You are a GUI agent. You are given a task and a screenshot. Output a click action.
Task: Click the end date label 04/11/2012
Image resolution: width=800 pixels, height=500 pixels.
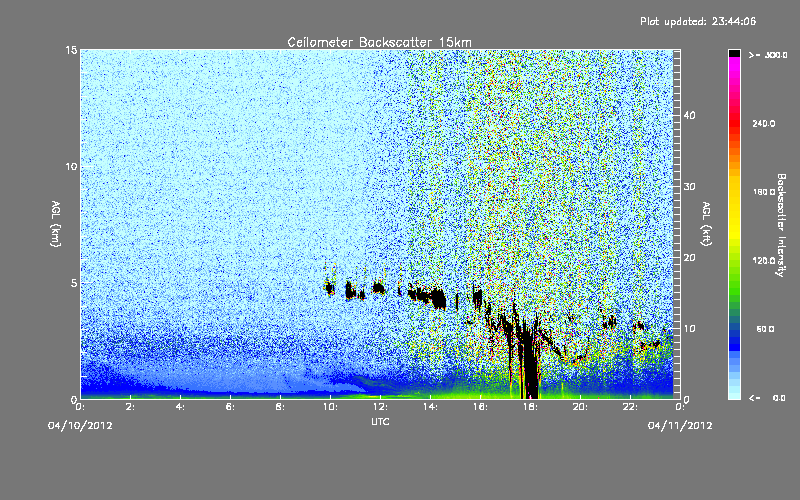click(680, 425)
